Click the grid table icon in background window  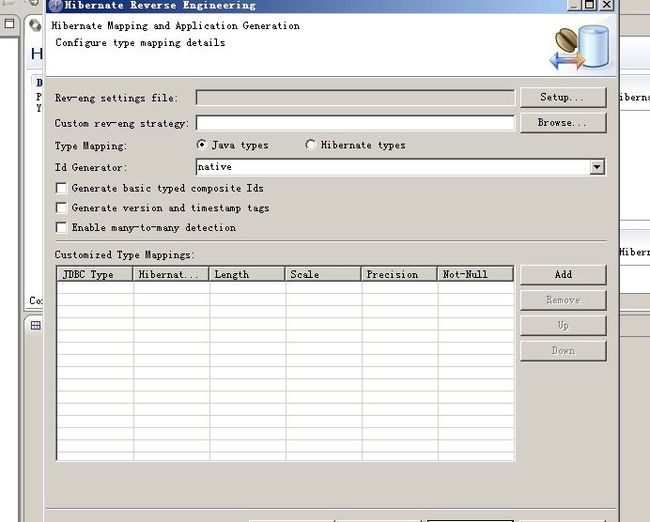[x=36, y=325]
